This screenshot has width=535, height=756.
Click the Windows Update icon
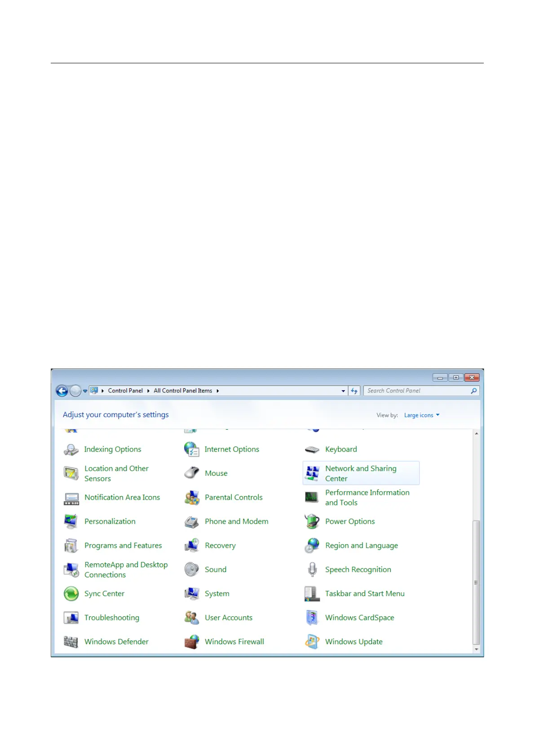(x=312, y=642)
